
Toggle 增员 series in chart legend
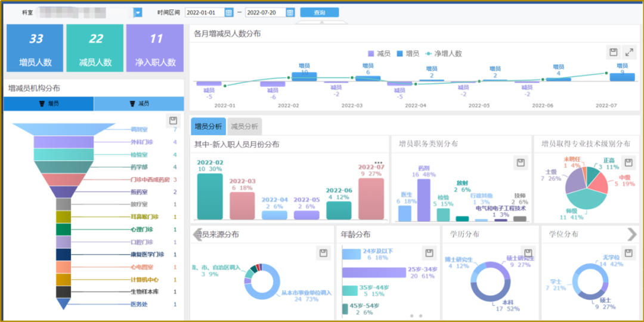click(408, 54)
